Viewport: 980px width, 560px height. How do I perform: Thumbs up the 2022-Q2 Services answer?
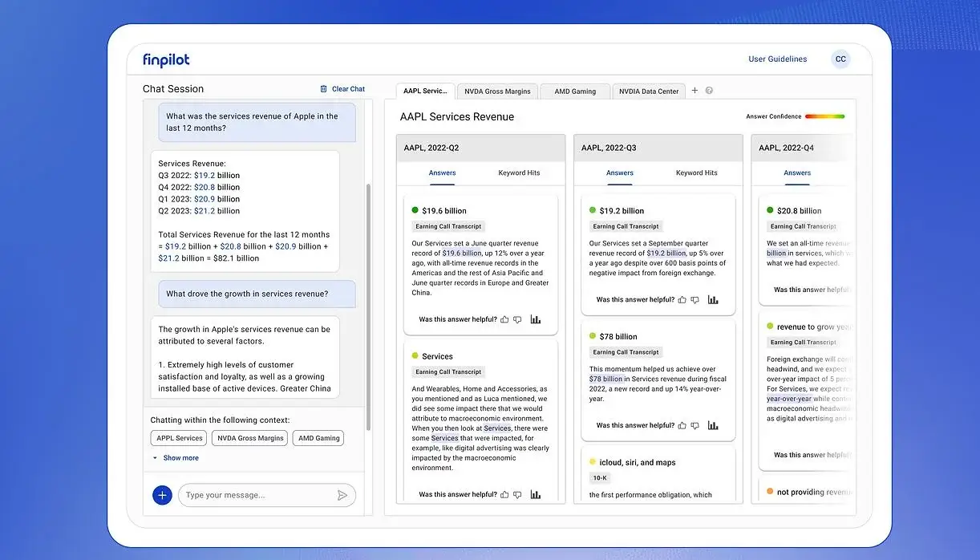(x=504, y=495)
